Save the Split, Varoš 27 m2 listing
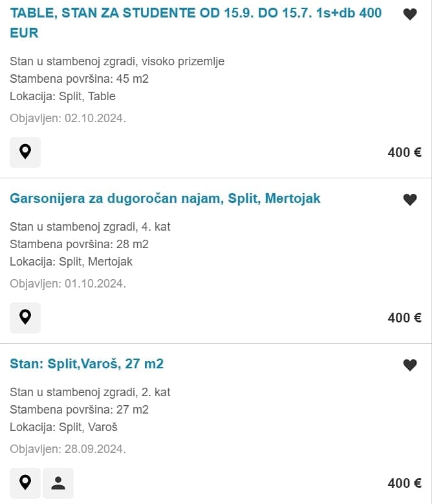This screenshot has width=445, height=504. pyautogui.click(x=410, y=365)
